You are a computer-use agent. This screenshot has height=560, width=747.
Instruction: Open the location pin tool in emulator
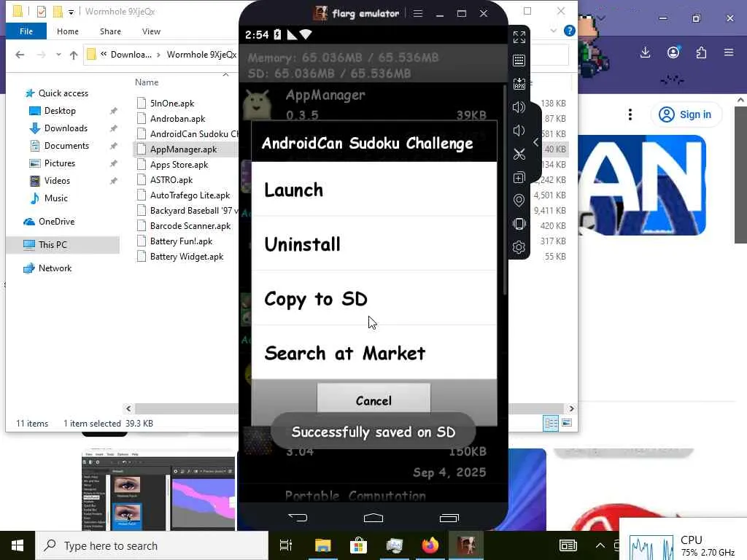click(519, 201)
